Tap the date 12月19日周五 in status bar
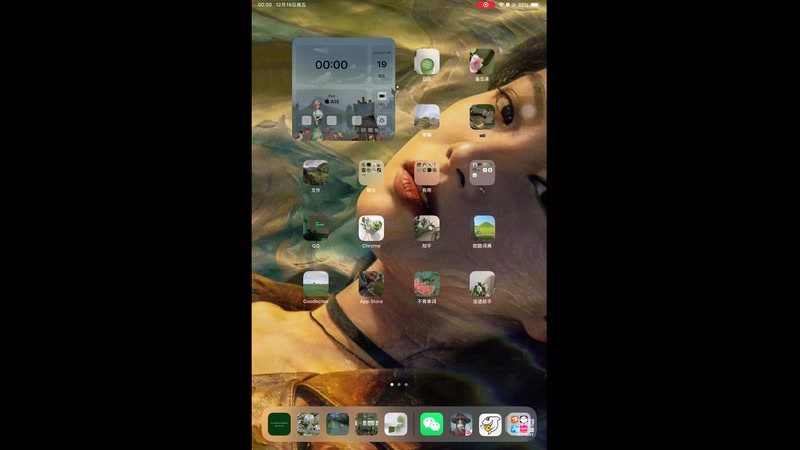800x450 pixels. click(291, 5)
